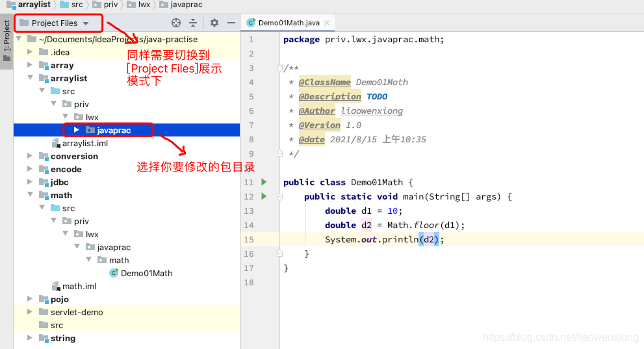Collapse the main method fold at line 12
This screenshot has height=349, width=644.
(279, 197)
